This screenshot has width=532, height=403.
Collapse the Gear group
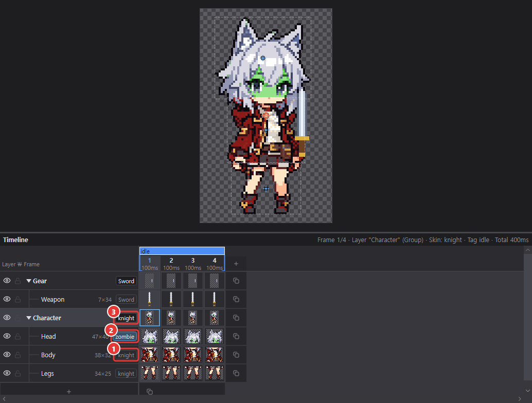29,281
